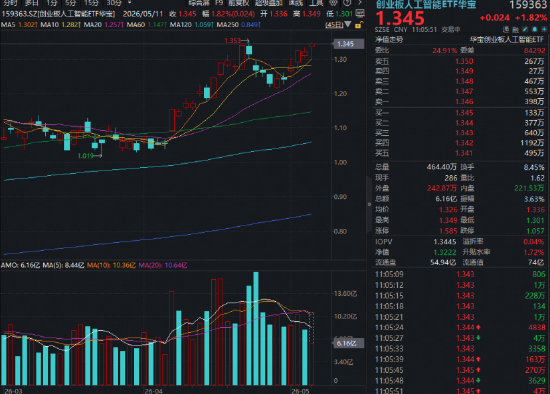Click the 委比 24.91% value
Screen dimensions: 550x394
click(444, 51)
